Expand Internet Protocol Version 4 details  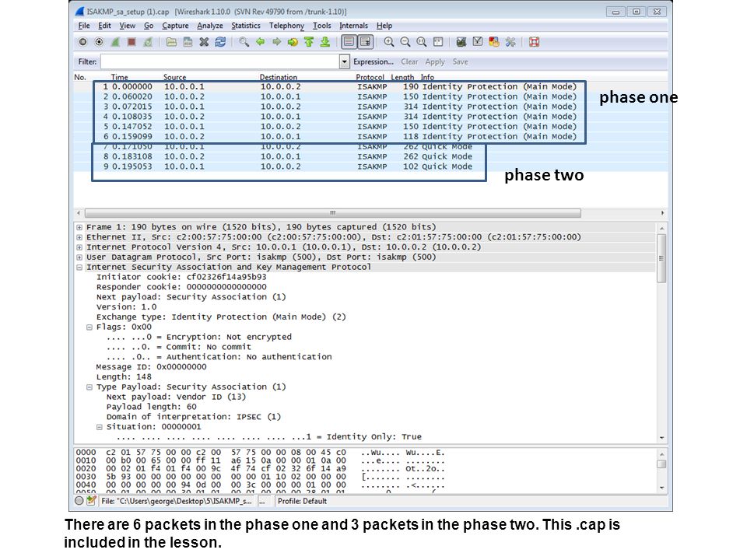79,247
